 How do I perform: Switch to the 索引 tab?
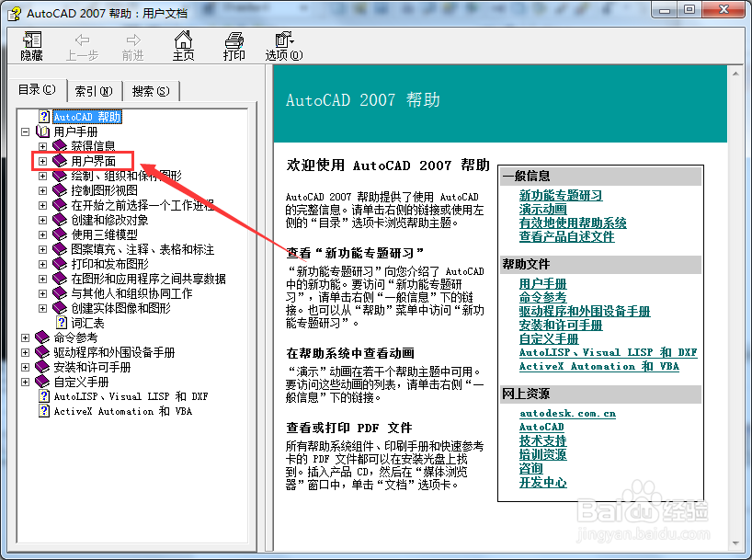[94, 91]
